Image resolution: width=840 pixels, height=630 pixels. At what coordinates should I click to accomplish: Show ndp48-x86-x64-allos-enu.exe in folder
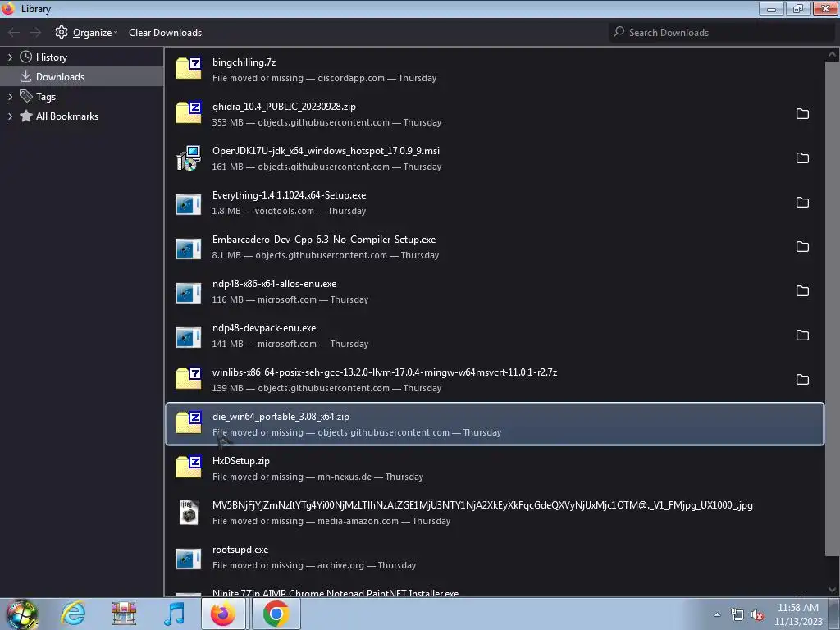802,291
